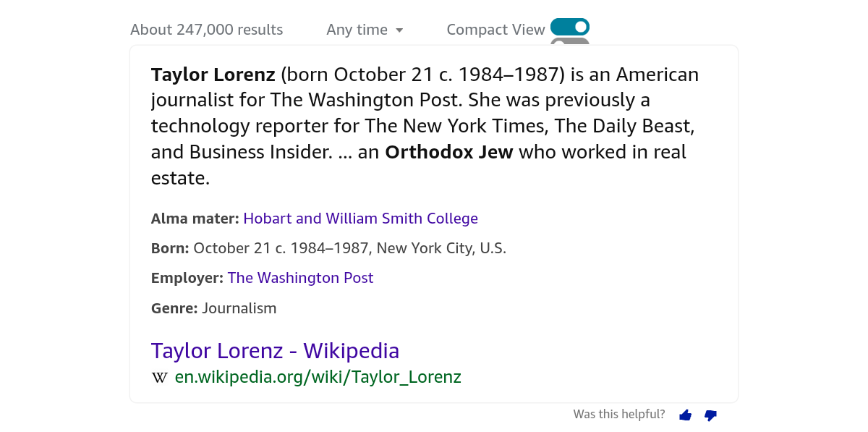Open the Taylor Lorenz - Wikipedia result title
The height and width of the screenshot is (432, 868).
coord(275,351)
